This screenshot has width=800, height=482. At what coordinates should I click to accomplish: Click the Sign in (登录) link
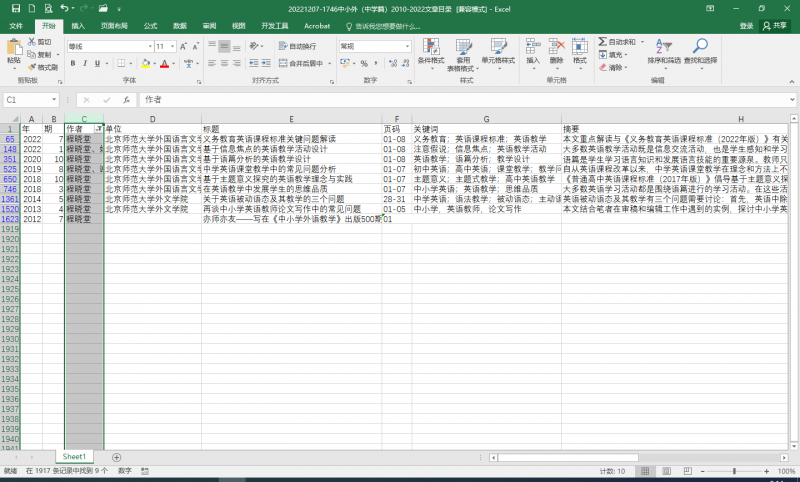(x=746, y=26)
